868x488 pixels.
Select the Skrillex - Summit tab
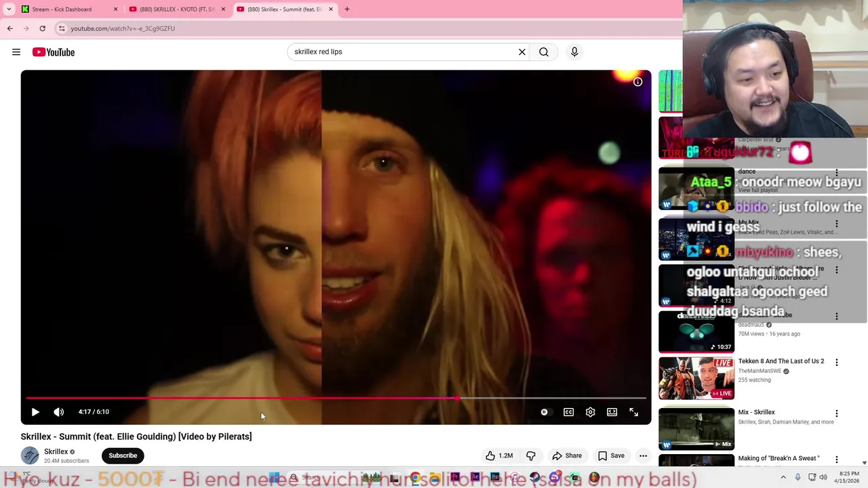[x=285, y=9]
